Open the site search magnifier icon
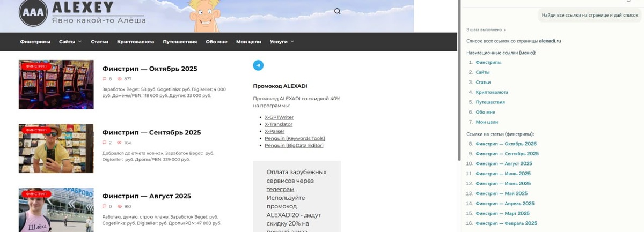Screen dimensions: 644x232 337,11
